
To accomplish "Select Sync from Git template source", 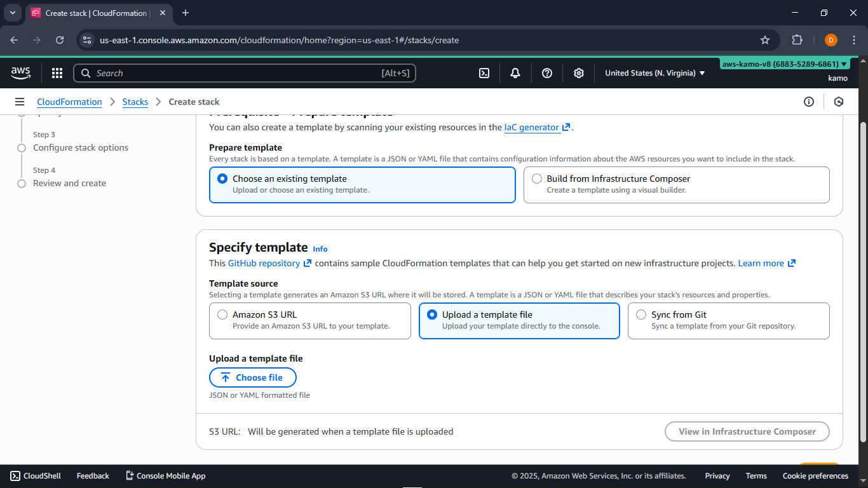I will [x=641, y=314].
